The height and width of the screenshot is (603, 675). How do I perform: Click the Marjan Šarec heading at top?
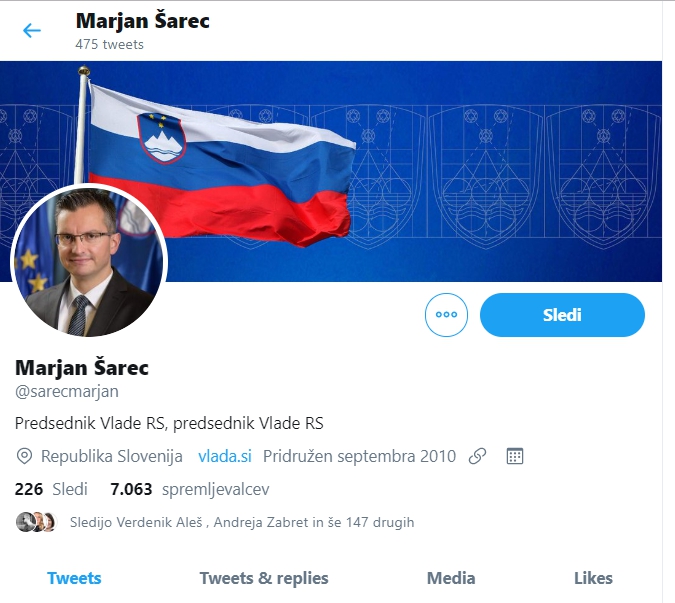pos(142,21)
